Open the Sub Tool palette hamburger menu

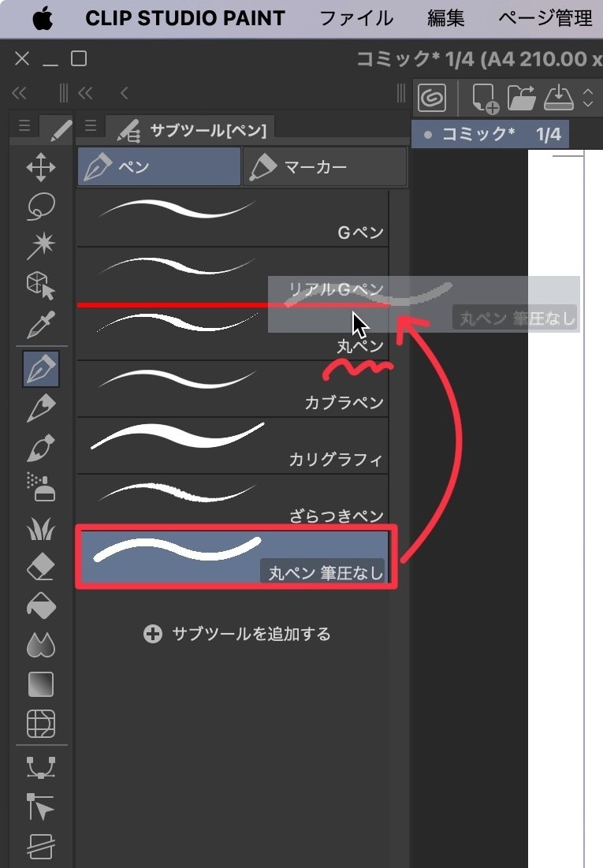click(91, 125)
